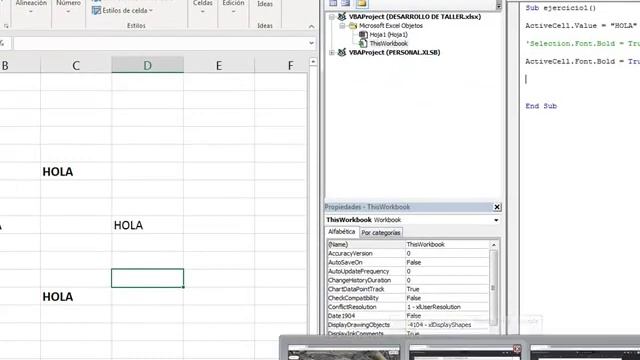Click the End Sub line in code
Viewport: 640px width, 360px height.
click(x=541, y=106)
